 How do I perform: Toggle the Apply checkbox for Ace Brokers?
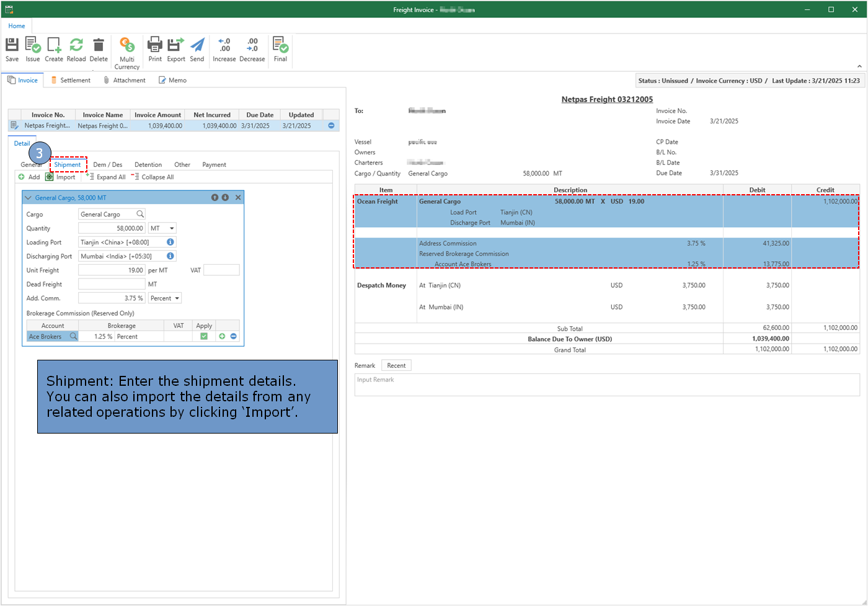(204, 336)
